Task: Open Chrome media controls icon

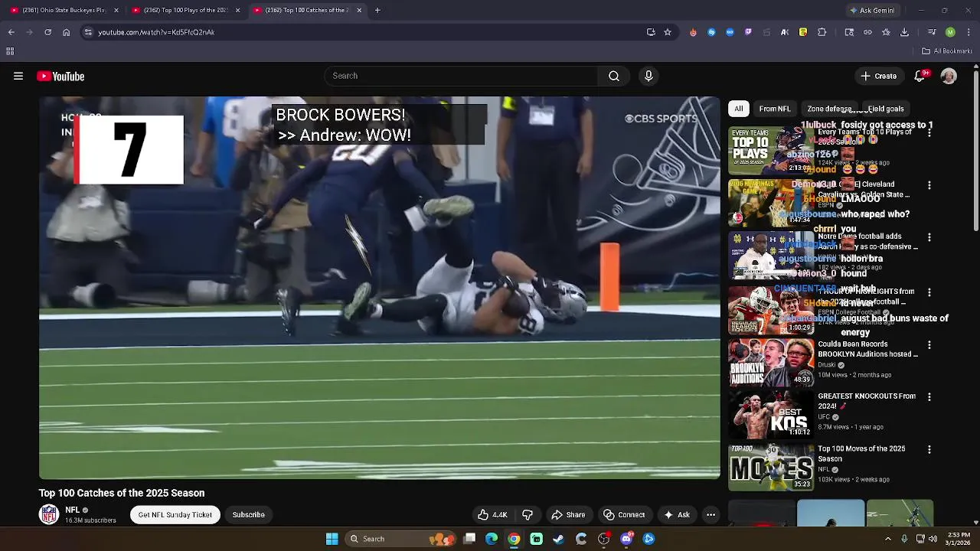Action: [932, 32]
